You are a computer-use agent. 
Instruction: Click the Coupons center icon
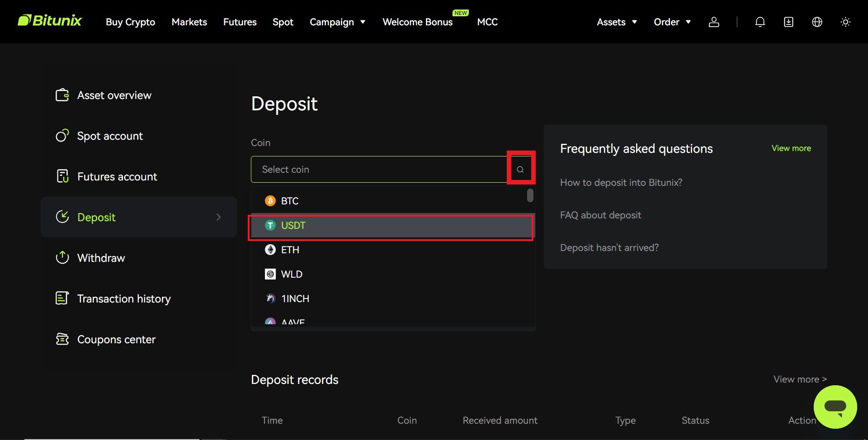(62, 339)
